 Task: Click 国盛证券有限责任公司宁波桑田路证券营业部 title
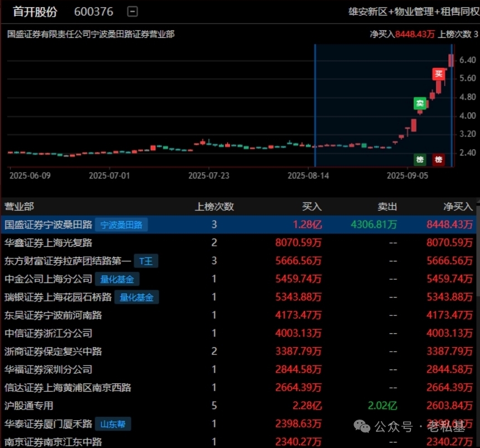click(x=91, y=34)
